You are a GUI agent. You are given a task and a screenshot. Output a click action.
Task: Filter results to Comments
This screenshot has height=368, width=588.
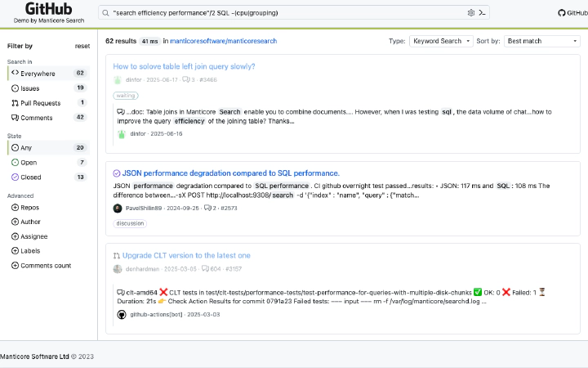pos(48,118)
